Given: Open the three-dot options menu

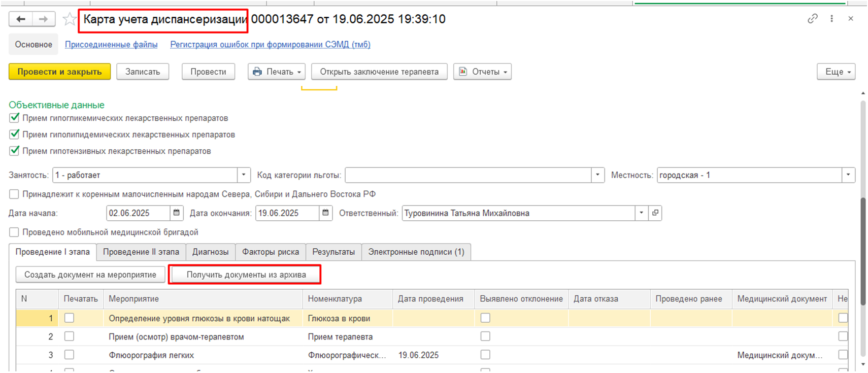Looking at the screenshot, I should [831, 19].
